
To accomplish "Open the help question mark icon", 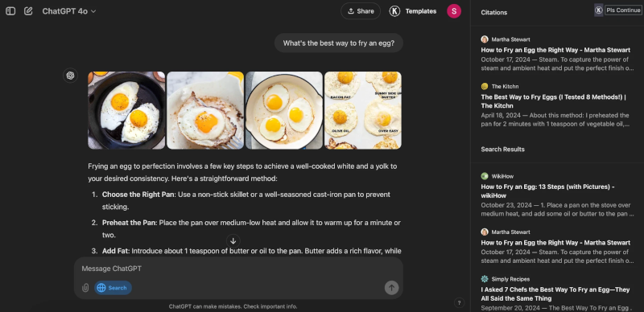I will click(459, 303).
